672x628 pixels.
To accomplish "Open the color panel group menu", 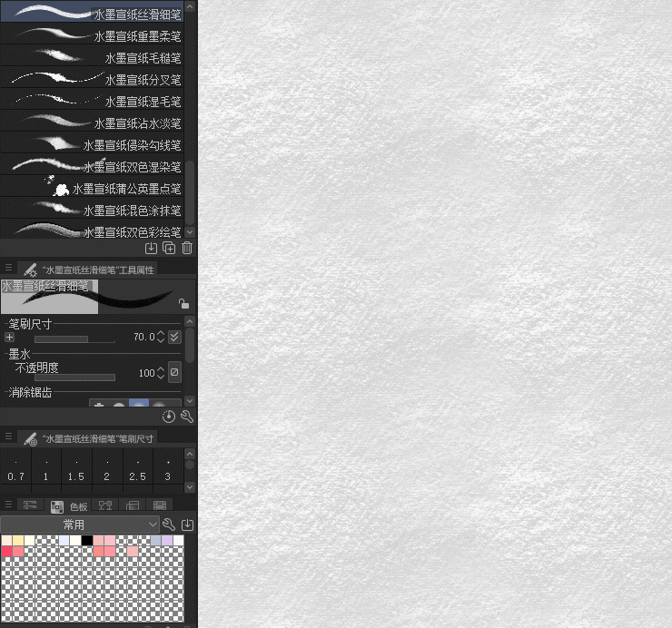I will 8,504.
